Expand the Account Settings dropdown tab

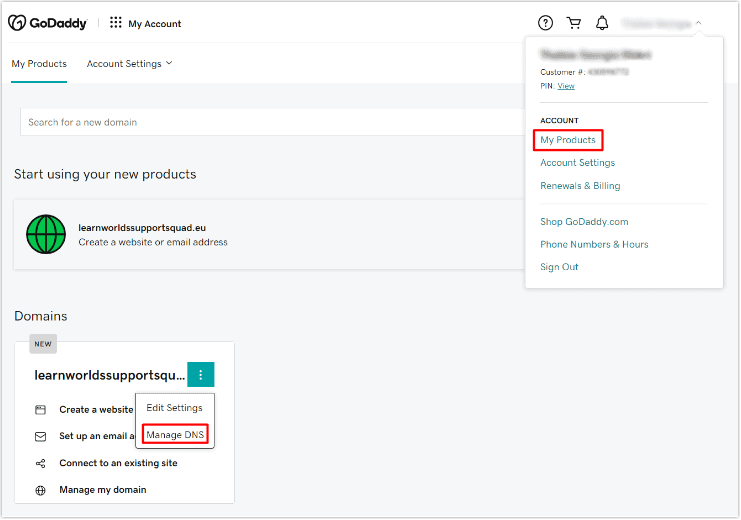tap(129, 64)
